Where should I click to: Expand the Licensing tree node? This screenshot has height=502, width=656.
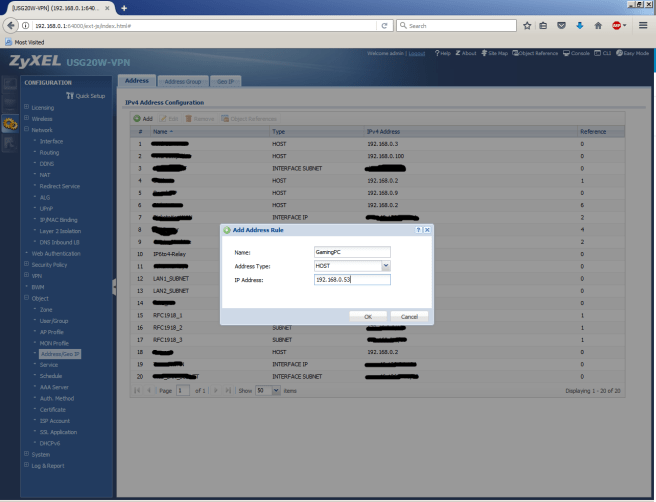pyautogui.click(x=26, y=107)
